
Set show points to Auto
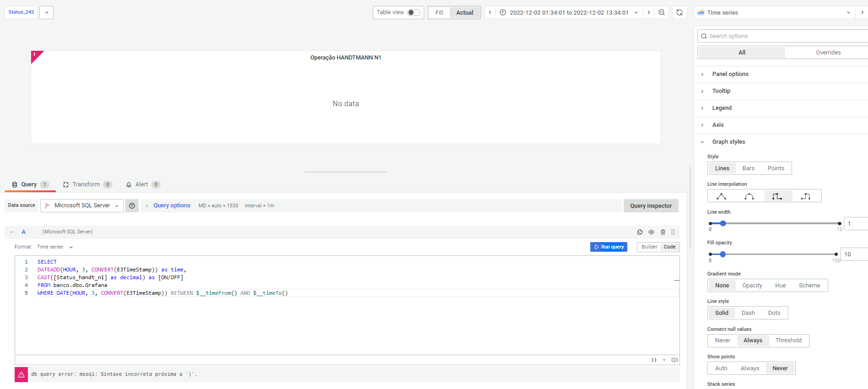pos(722,368)
